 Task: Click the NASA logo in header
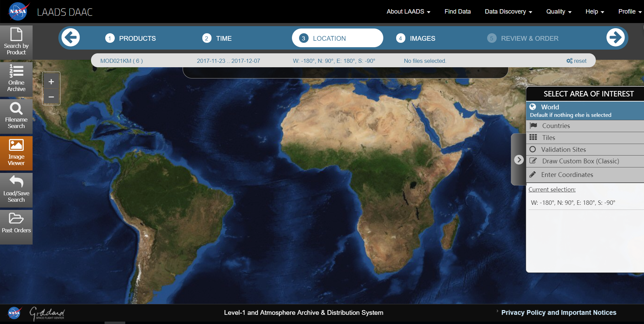[19, 11]
